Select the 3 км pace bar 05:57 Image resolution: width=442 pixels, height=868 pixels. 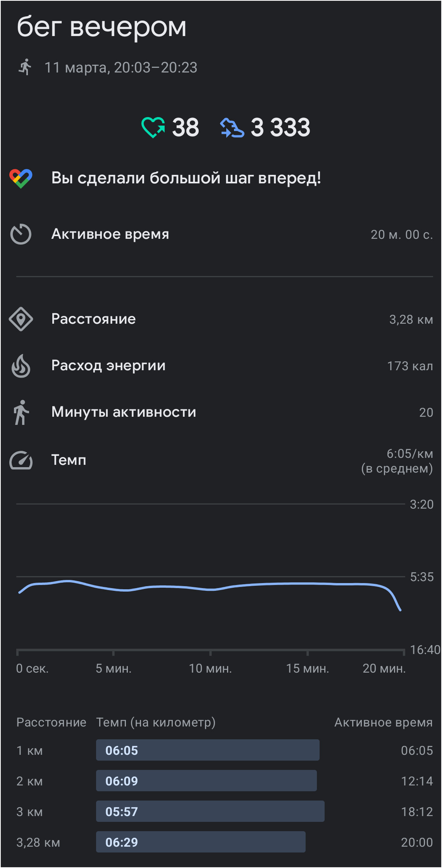tap(210, 811)
